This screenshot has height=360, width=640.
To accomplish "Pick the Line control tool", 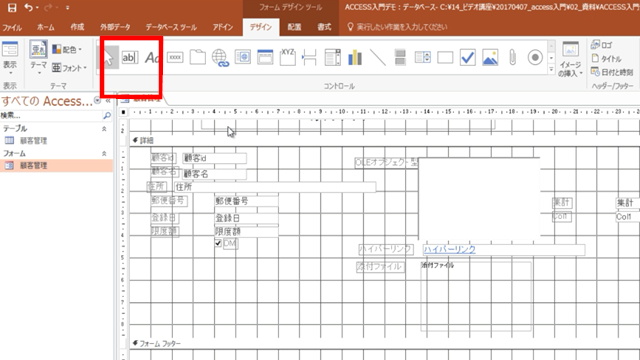I will [378, 58].
